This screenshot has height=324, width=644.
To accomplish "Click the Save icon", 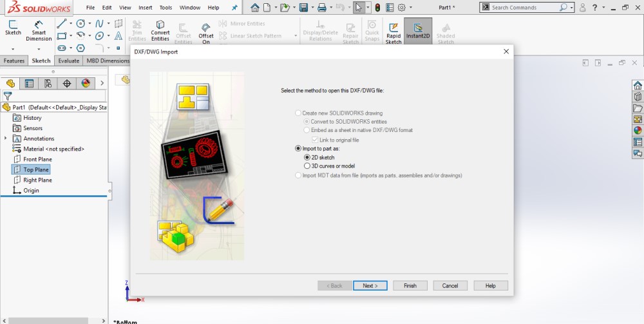I will (x=304, y=7).
